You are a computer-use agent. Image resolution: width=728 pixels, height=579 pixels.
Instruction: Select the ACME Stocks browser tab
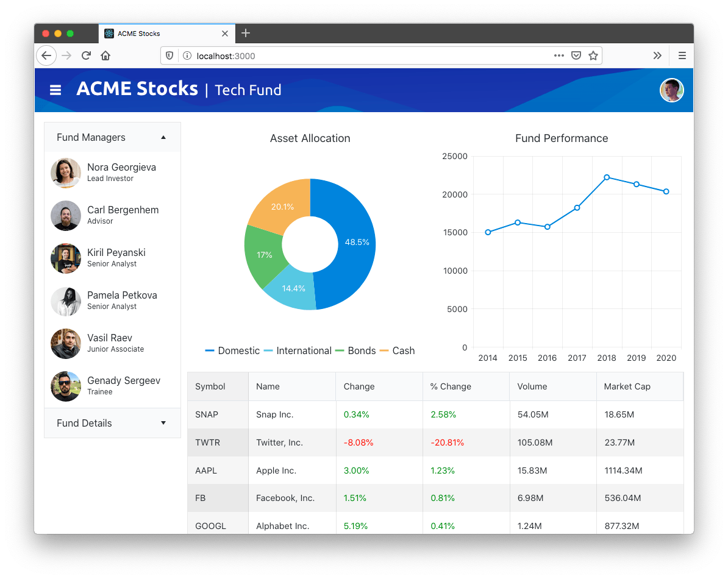(166, 34)
